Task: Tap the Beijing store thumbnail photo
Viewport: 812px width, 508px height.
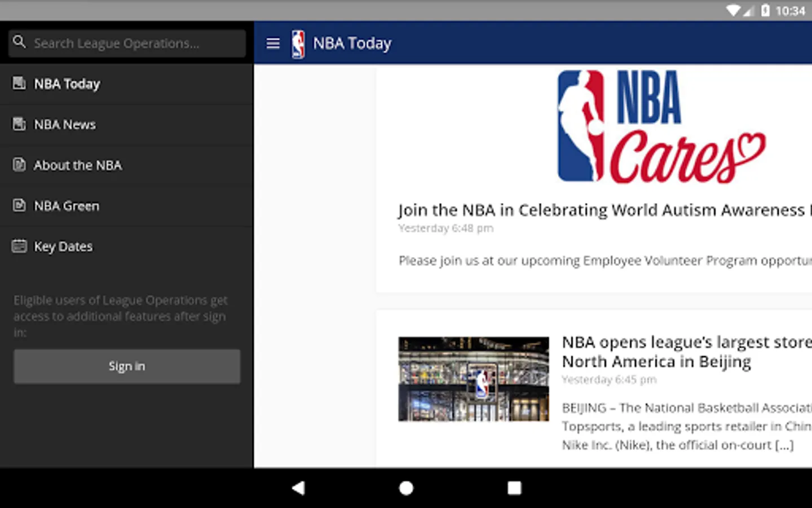Action: (474, 379)
